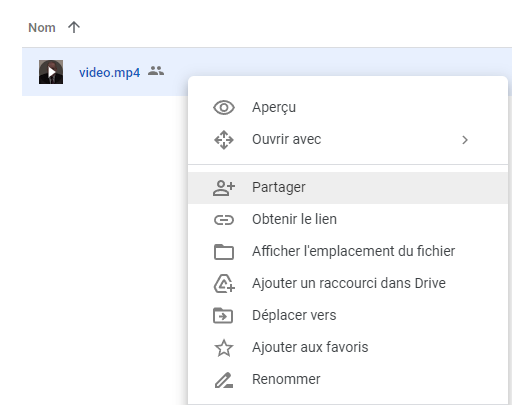Click the chain link icon
Image resolution: width=512 pixels, height=405 pixels.
224,220
